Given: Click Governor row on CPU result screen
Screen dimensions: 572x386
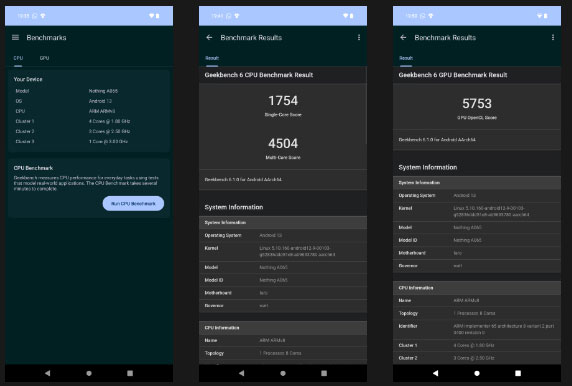Looking at the screenshot, I should (x=283, y=306).
